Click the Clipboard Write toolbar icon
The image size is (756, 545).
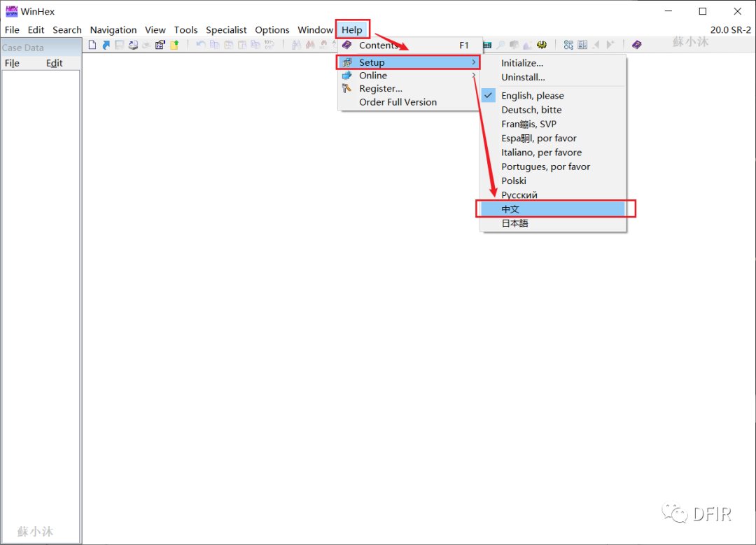pyautogui.click(x=228, y=45)
